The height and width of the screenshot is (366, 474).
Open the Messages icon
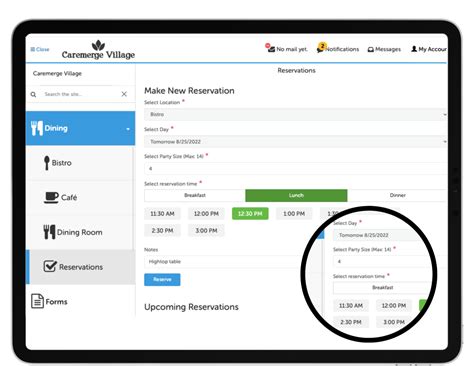click(x=371, y=49)
